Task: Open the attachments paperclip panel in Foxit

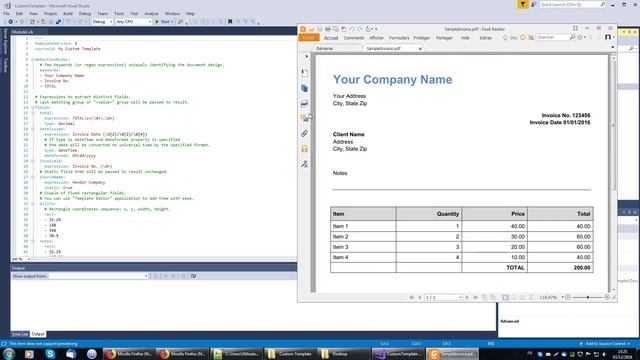Action: point(304,133)
